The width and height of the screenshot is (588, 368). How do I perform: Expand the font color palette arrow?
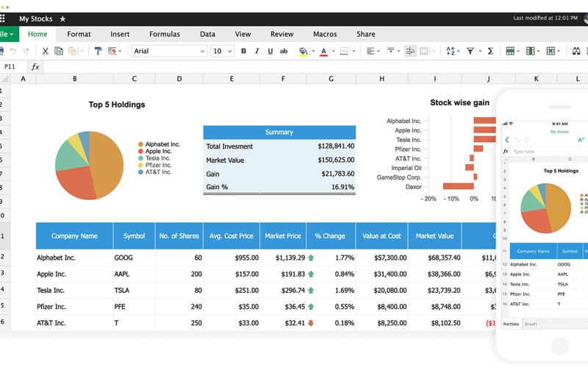point(334,51)
